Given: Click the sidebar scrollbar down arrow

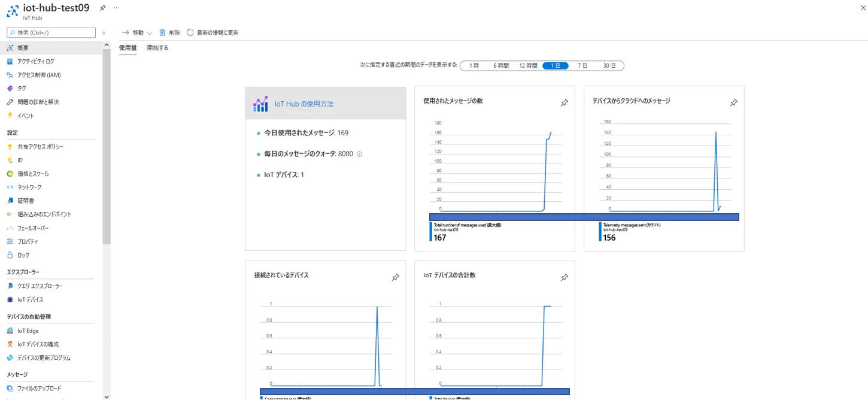Looking at the screenshot, I should coord(107,396).
